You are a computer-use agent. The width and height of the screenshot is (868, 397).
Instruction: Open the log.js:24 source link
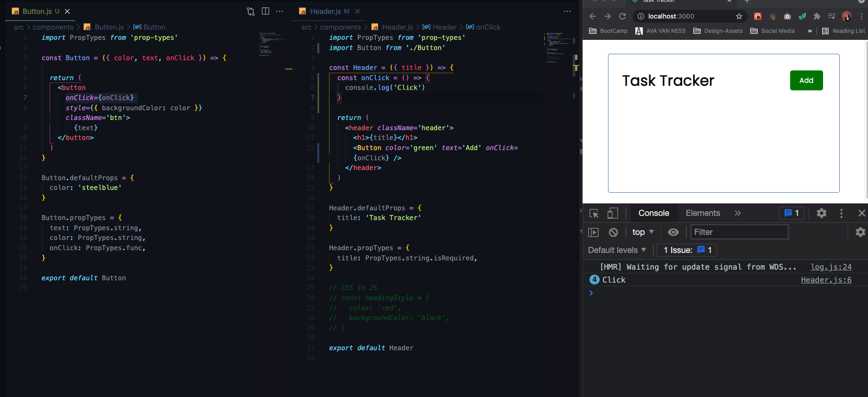point(831,267)
